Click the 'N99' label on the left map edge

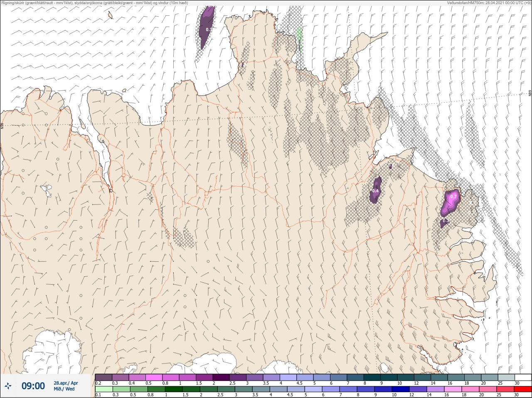2,125
